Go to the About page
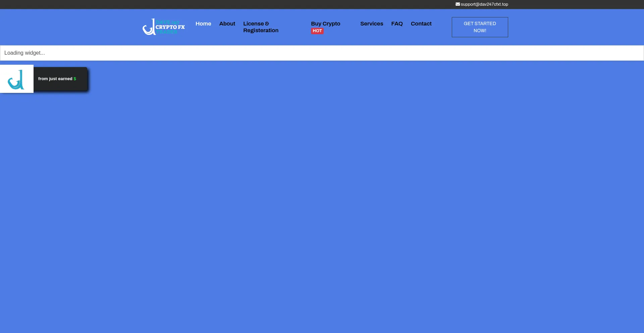This screenshot has width=644, height=333. [x=227, y=24]
